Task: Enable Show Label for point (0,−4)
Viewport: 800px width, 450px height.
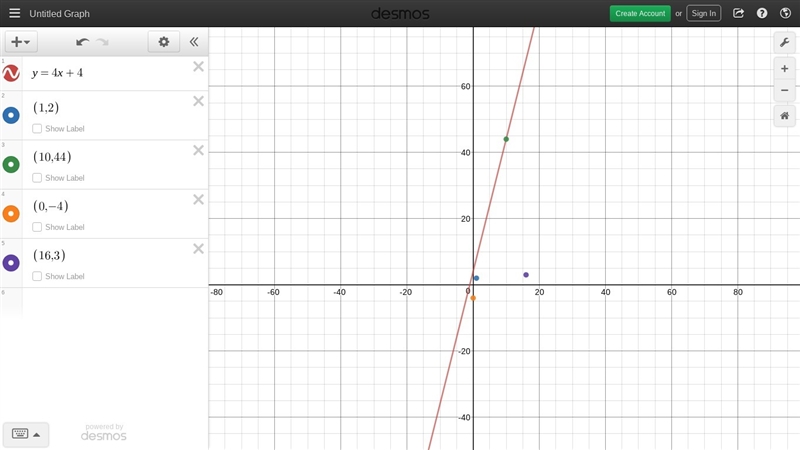Action: 37,227
